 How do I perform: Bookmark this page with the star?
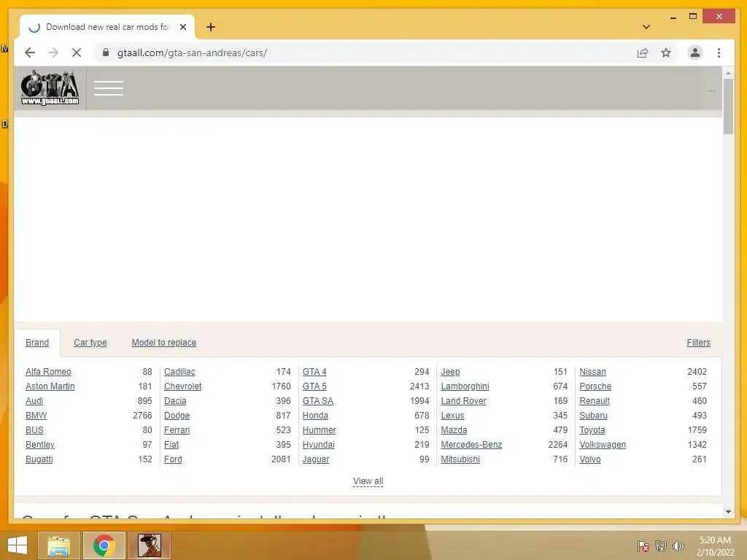(666, 52)
